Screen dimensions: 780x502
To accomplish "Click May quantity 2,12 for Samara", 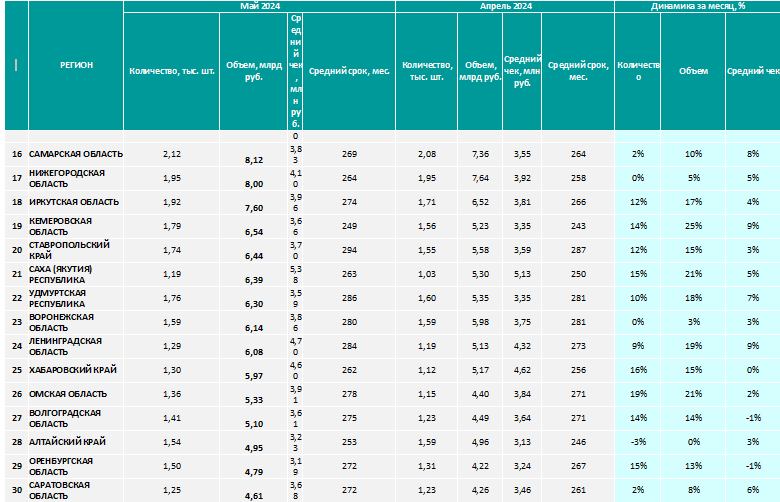I will pyautogui.click(x=172, y=154).
